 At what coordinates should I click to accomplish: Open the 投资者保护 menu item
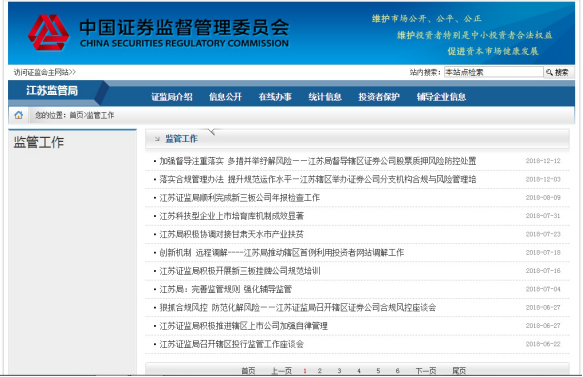click(379, 97)
